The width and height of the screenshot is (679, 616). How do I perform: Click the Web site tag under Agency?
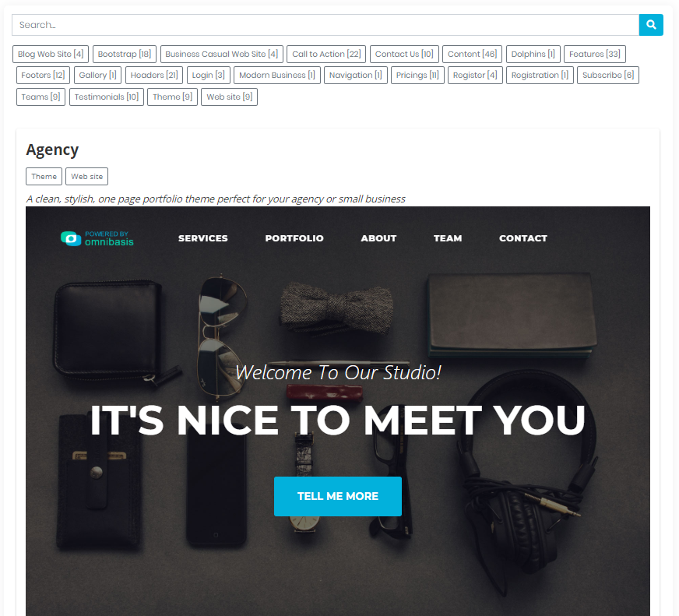click(87, 177)
